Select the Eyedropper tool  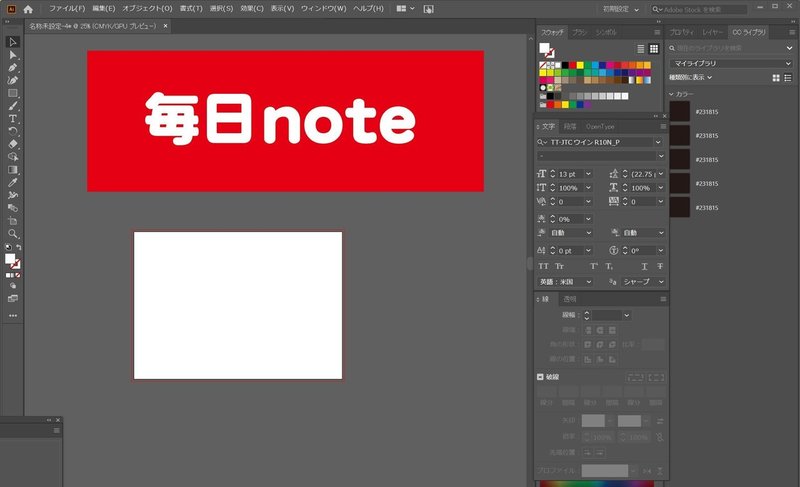pos(13,182)
